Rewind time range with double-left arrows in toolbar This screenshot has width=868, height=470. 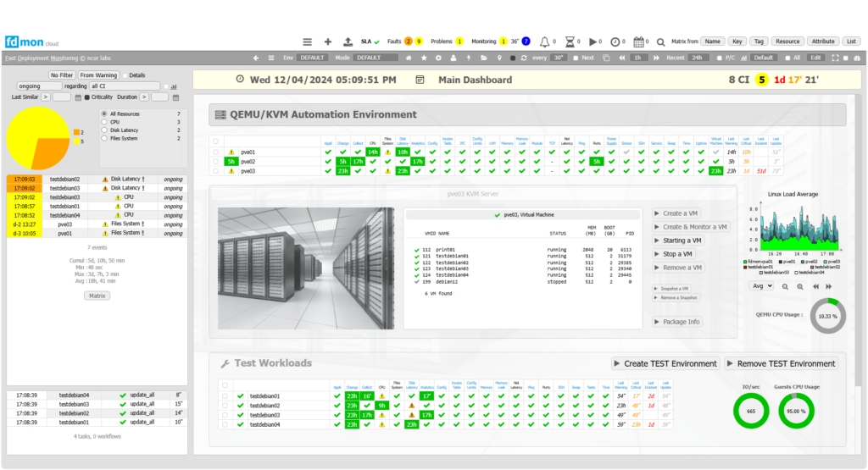pyautogui.click(x=622, y=58)
